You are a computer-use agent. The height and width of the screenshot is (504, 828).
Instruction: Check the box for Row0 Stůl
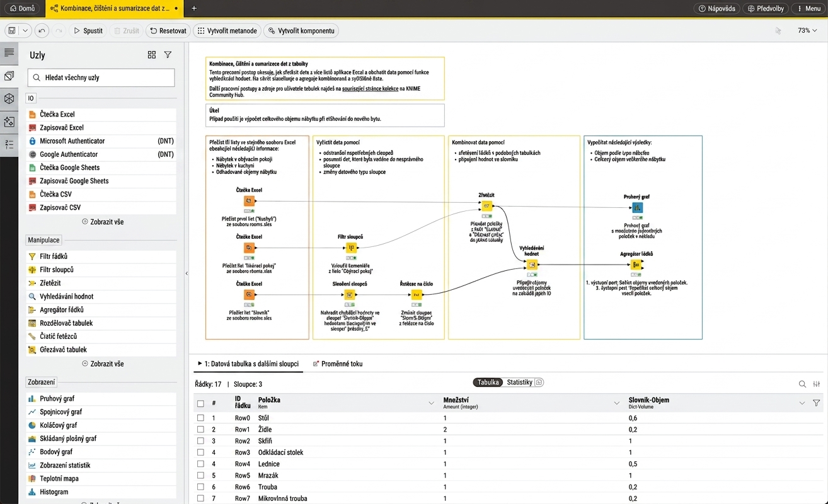(200, 418)
